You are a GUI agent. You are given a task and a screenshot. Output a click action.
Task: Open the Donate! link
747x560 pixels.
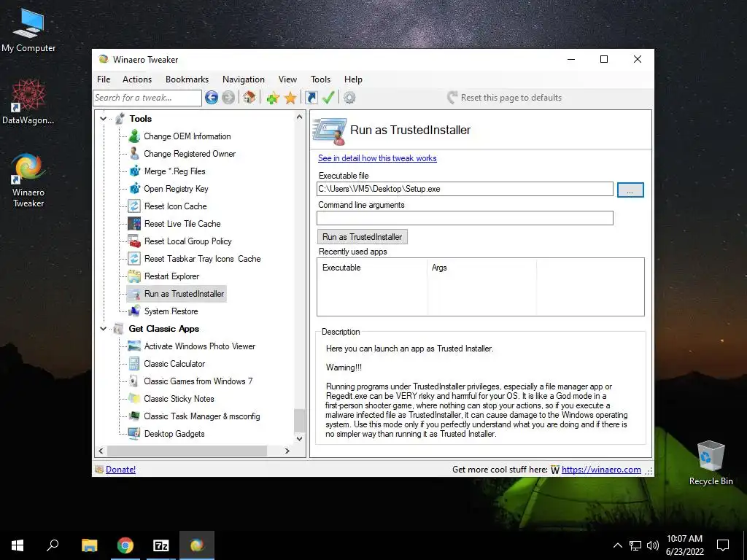point(120,470)
